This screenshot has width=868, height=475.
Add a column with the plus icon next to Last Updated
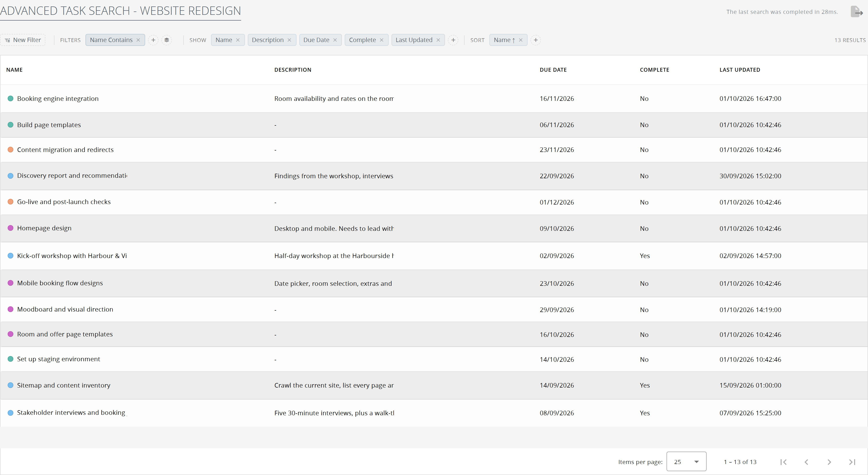click(x=453, y=40)
